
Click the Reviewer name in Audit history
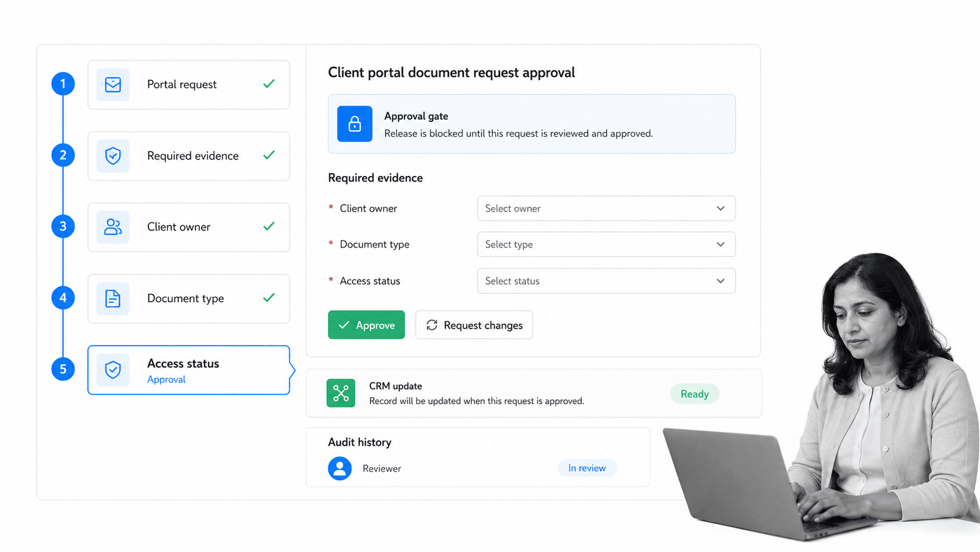[x=382, y=469]
